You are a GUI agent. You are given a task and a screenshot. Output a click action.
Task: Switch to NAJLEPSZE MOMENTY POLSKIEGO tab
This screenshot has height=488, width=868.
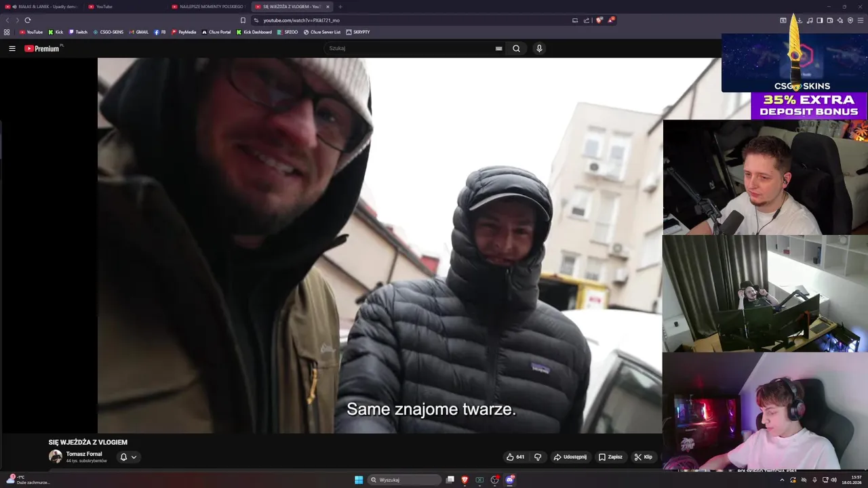(209, 7)
